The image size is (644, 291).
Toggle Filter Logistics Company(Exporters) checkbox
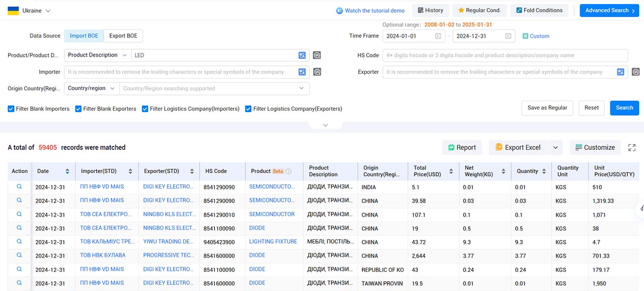coord(248,109)
